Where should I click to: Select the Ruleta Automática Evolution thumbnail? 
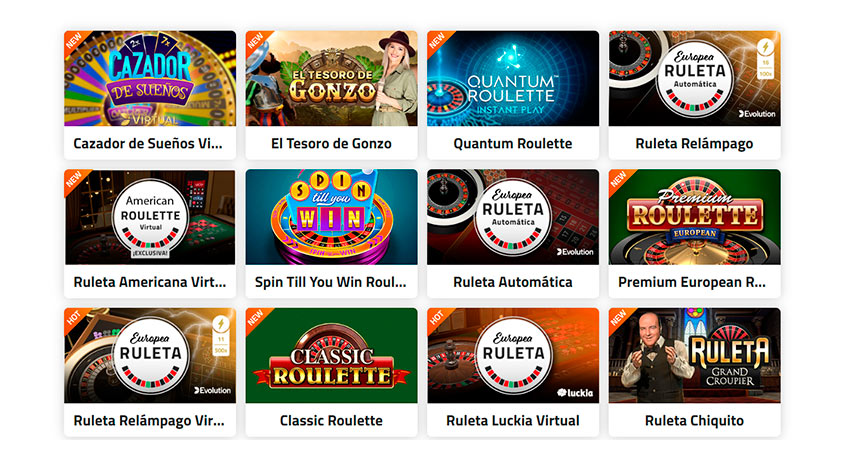(513, 217)
